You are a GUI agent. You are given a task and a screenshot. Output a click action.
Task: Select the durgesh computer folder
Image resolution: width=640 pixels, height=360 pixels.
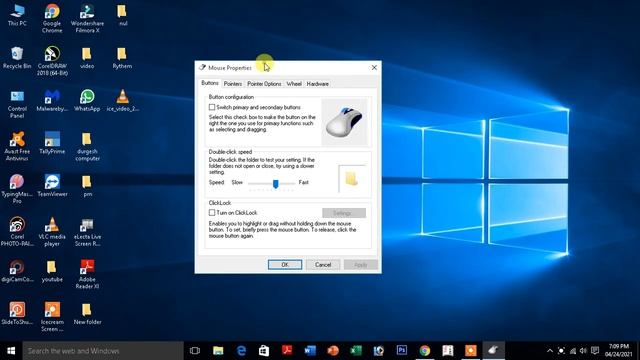87,147
